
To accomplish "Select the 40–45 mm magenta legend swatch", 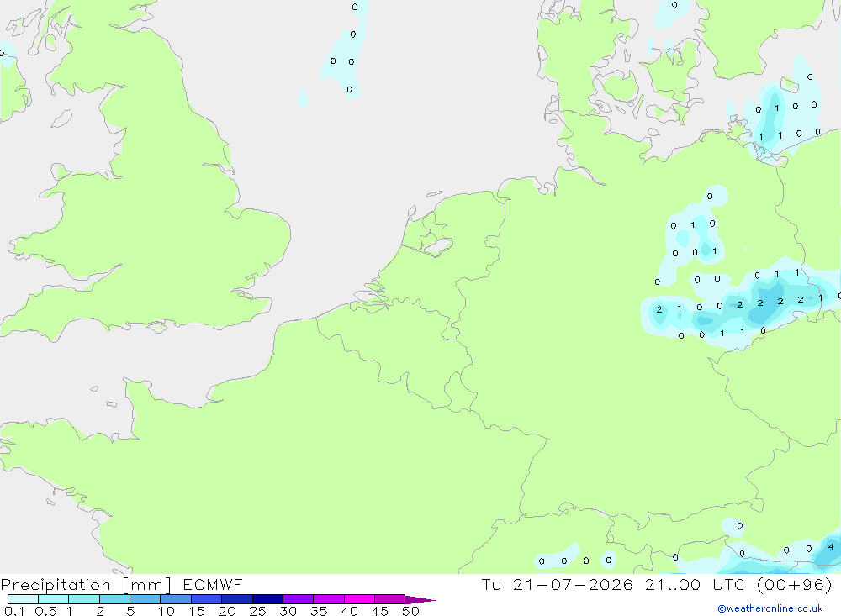I will [x=359, y=599].
